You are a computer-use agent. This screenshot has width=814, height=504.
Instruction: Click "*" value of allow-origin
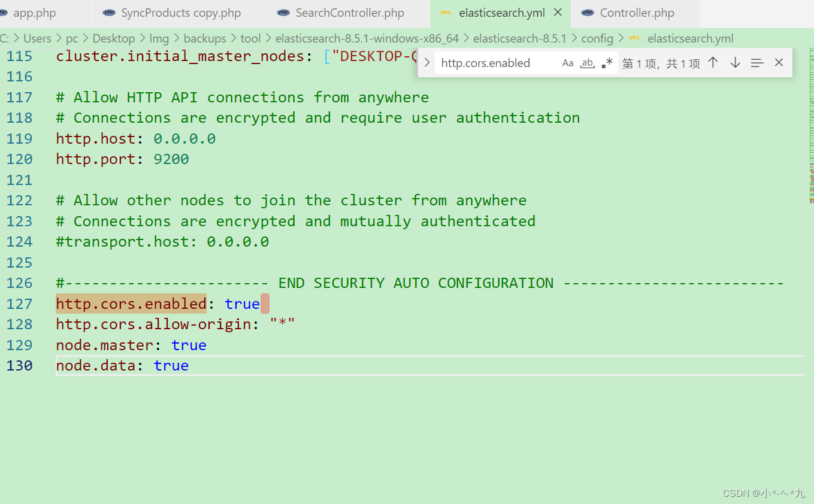(x=282, y=324)
